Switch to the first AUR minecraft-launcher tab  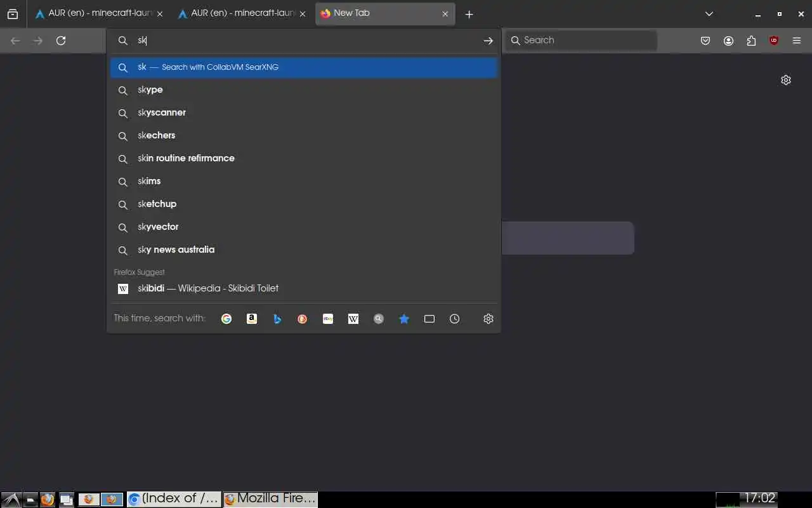pyautogui.click(x=98, y=14)
